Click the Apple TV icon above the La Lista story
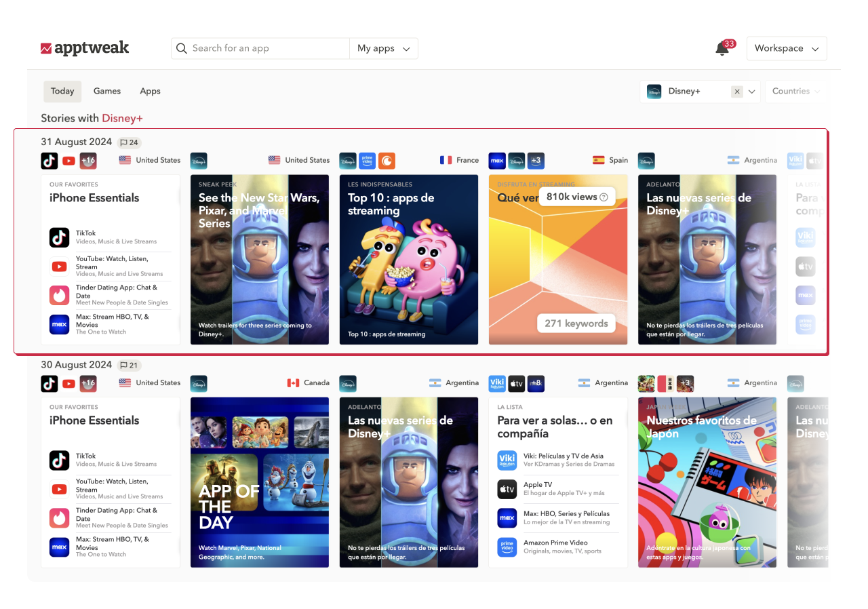This screenshot has height=609, width=868. point(517,383)
